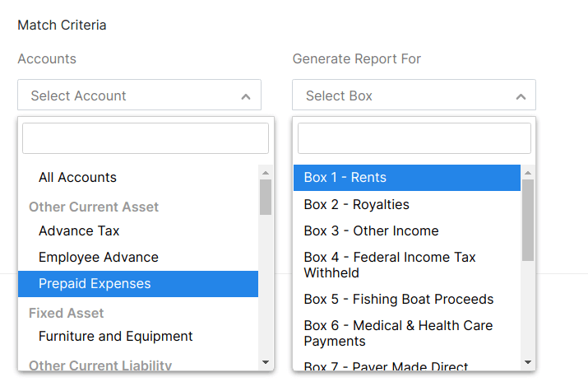The image size is (588, 391).
Task: Click the box list scrollbar thumb
Action: point(528,218)
